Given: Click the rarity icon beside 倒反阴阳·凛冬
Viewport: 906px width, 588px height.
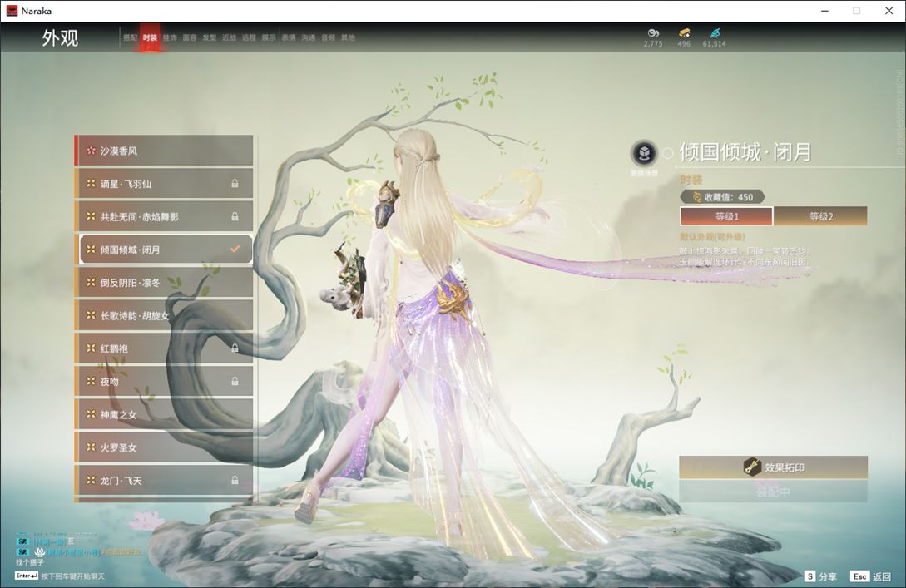Looking at the screenshot, I should point(91,283).
